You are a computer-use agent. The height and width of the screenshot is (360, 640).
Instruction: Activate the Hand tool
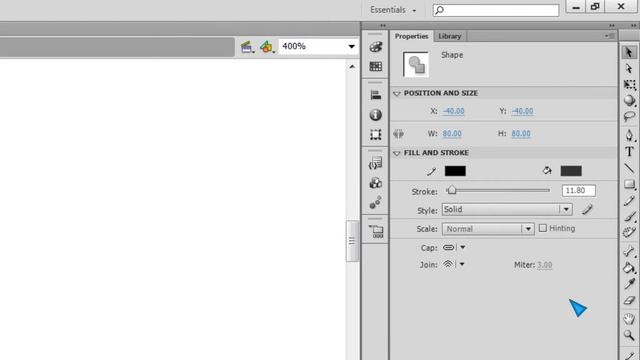click(x=629, y=319)
